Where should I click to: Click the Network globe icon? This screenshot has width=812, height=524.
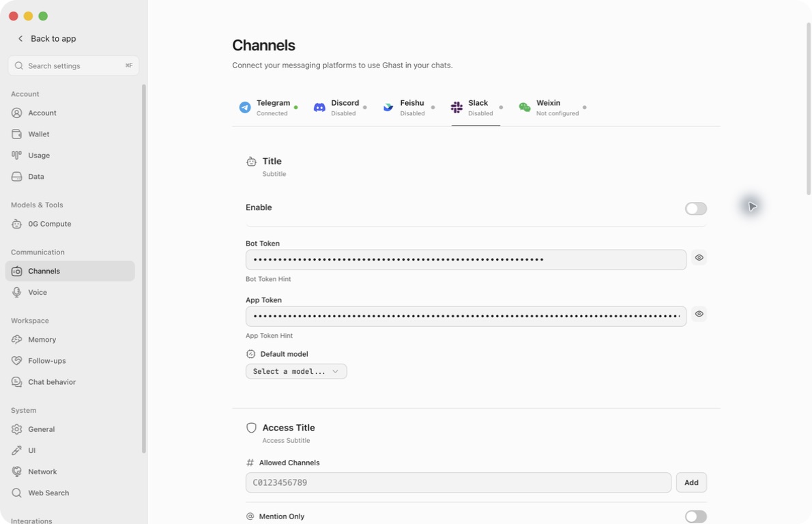point(16,471)
